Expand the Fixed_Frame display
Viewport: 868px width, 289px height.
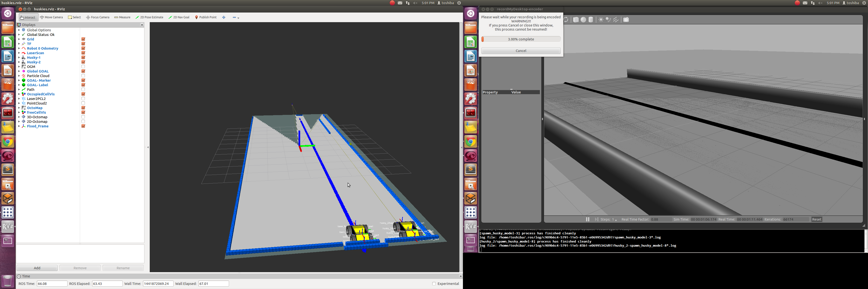pyautogui.click(x=19, y=126)
